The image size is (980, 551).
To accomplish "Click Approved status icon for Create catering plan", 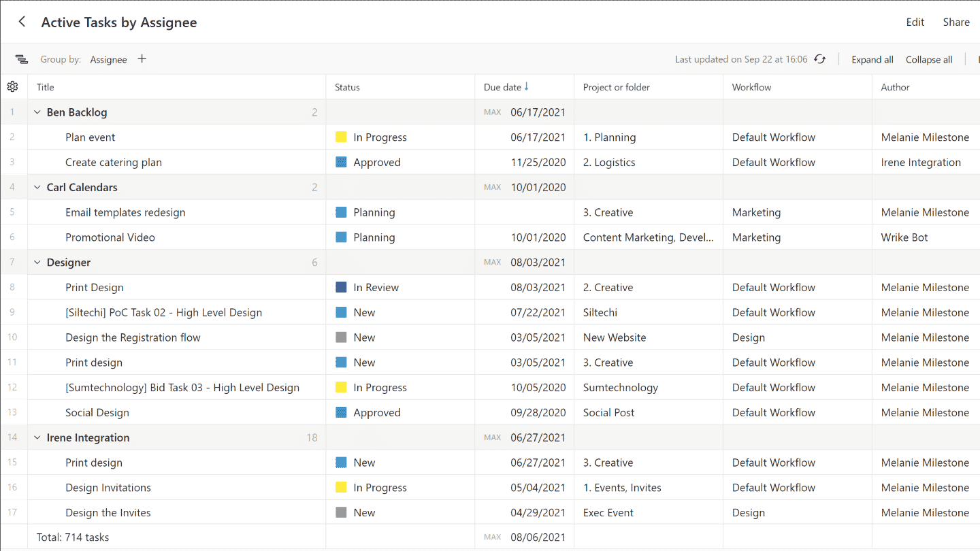I will tap(341, 163).
